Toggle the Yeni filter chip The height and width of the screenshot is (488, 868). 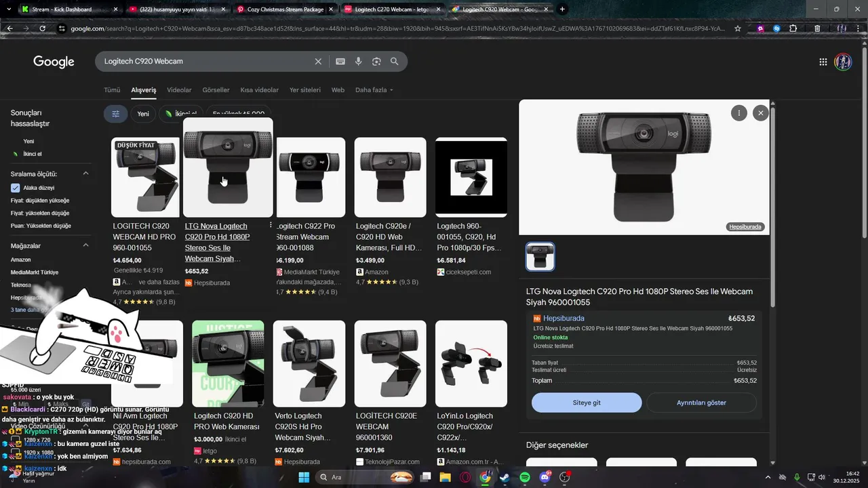click(143, 114)
